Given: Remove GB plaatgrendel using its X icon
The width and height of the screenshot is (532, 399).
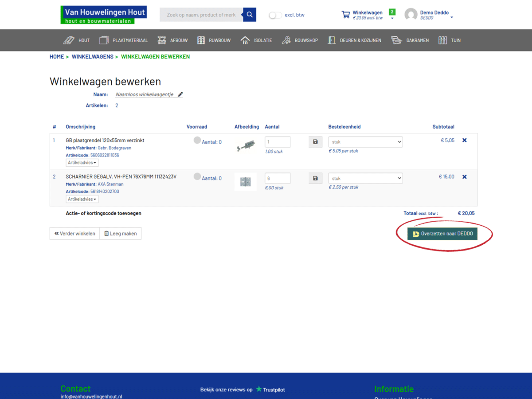Looking at the screenshot, I should point(464,140).
